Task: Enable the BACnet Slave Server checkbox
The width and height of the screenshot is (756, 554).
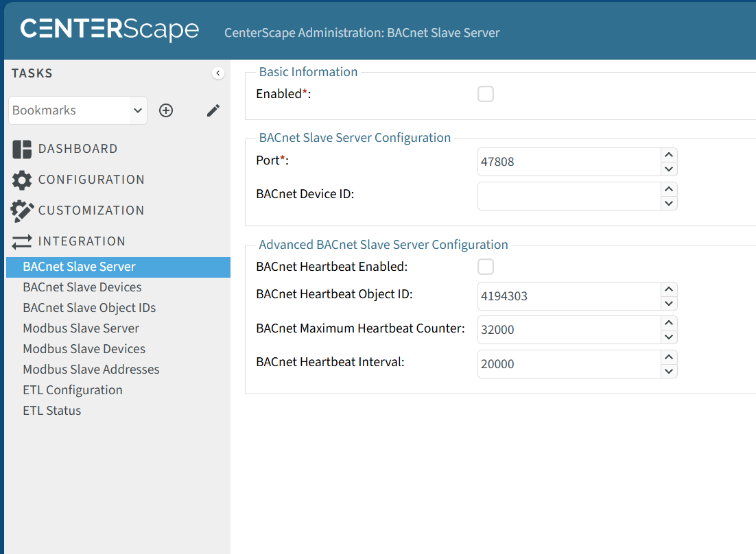Action: click(486, 94)
